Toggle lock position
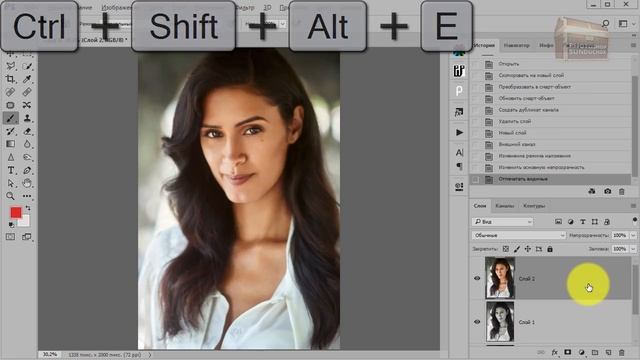This screenshot has width=640, height=360. click(528, 249)
